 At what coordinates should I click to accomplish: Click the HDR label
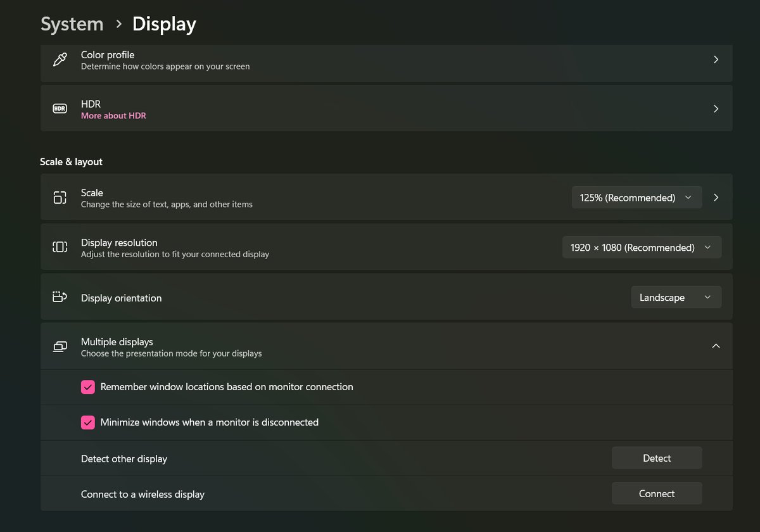[91, 104]
